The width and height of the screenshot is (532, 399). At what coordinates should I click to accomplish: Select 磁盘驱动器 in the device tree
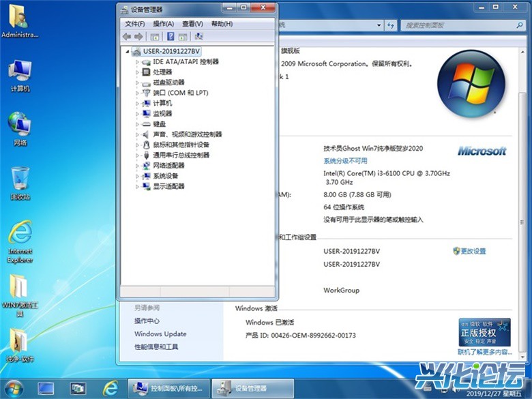click(x=168, y=83)
